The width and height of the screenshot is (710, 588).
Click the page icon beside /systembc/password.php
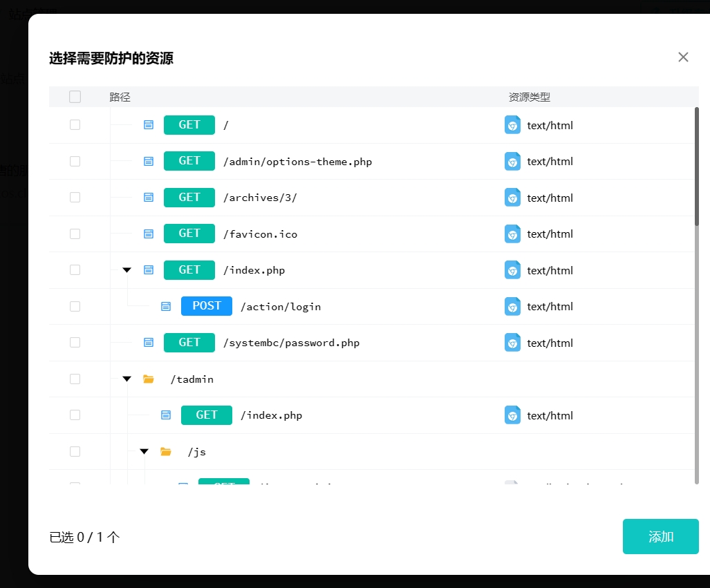click(x=148, y=342)
